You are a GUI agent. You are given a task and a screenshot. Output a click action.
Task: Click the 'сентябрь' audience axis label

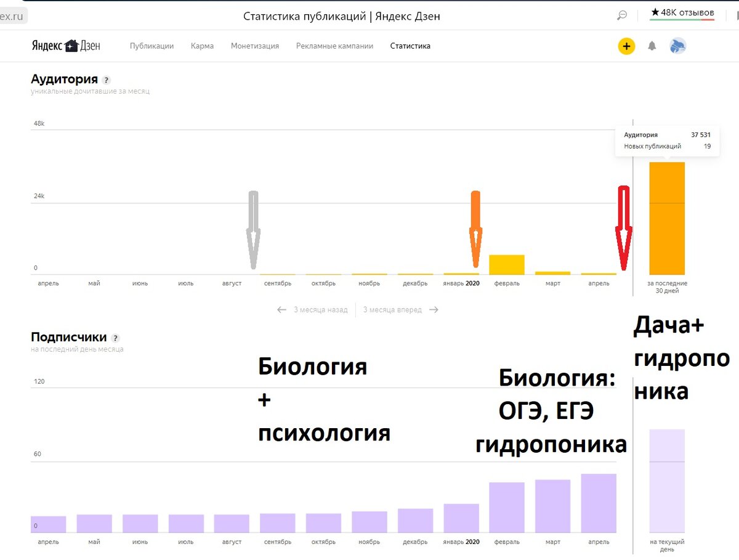click(278, 283)
